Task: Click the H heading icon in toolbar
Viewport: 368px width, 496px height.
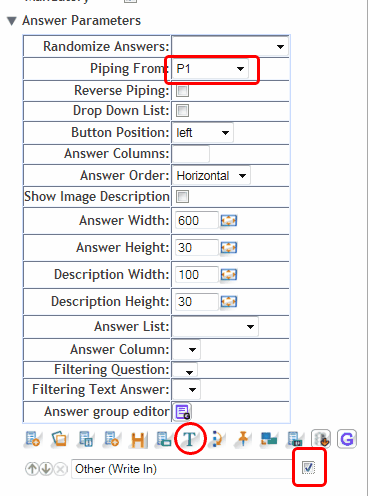Action: [x=138, y=440]
